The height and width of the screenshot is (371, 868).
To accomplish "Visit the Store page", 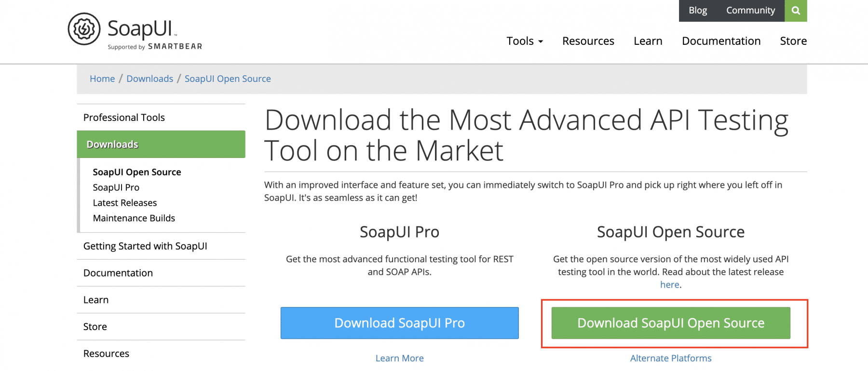I will pos(793,41).
